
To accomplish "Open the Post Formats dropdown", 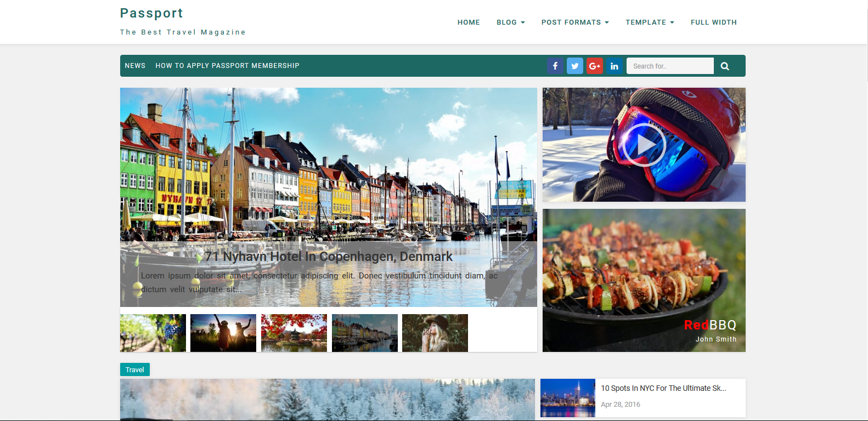I will 574,22.
